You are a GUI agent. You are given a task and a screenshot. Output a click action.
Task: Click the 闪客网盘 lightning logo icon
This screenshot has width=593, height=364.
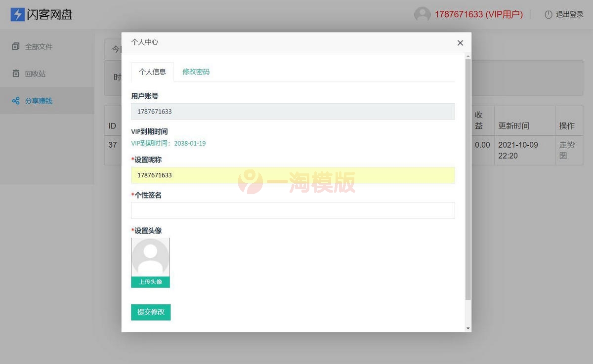pyautogui.click(x=18, y=14)
